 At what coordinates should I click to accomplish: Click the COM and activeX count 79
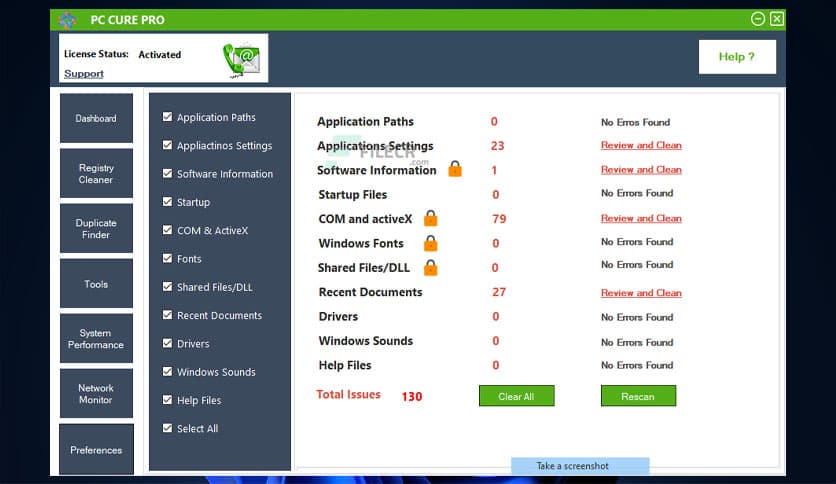click(499, 219)
